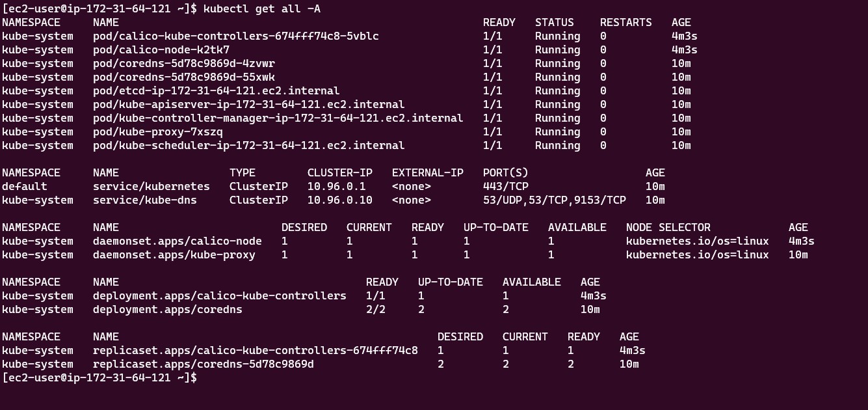Click pod/etcd-ip-172-31-64-121.ec2.internal name
This screenshot has height=410, width=868.
coord(217,90)
